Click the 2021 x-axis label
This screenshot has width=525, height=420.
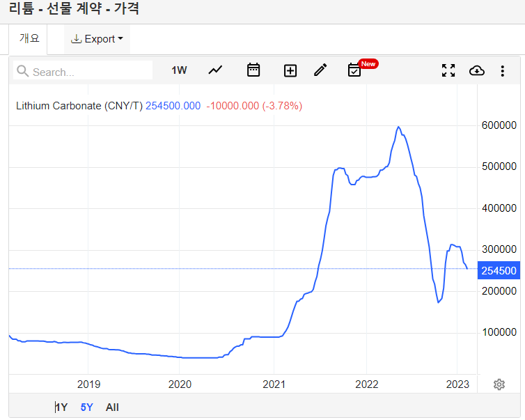point(274,384)
